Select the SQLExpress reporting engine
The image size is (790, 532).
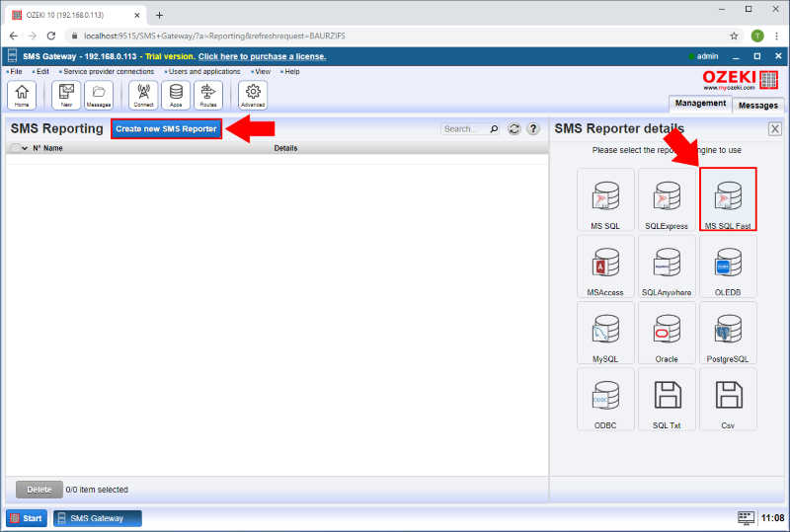(667, 199)
